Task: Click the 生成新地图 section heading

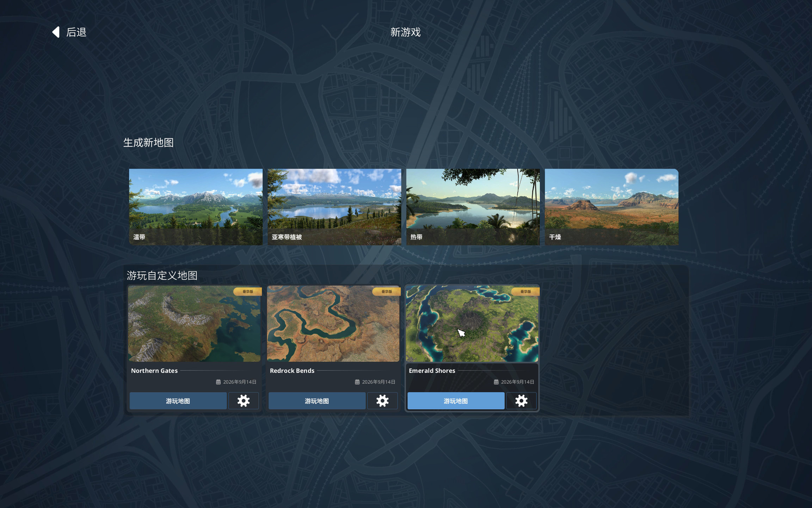Action: (148, 143)
